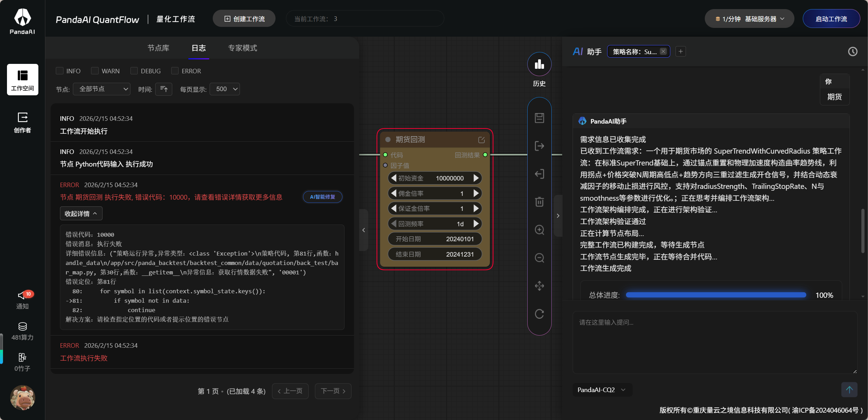Increase 保证金倍率 with right arrow
The image size is (868, 420).
coord(476,208)
